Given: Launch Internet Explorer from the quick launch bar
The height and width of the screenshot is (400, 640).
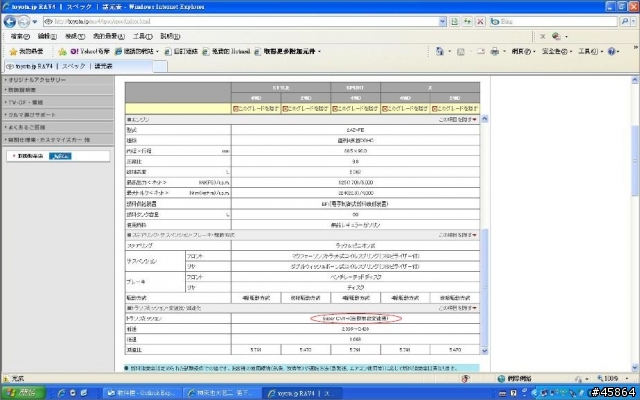Looking at the screenshot, I should tap(62, 393).
